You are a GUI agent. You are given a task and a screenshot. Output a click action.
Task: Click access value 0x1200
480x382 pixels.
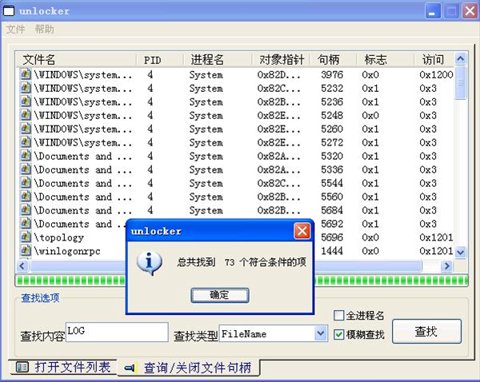(436, 74)
